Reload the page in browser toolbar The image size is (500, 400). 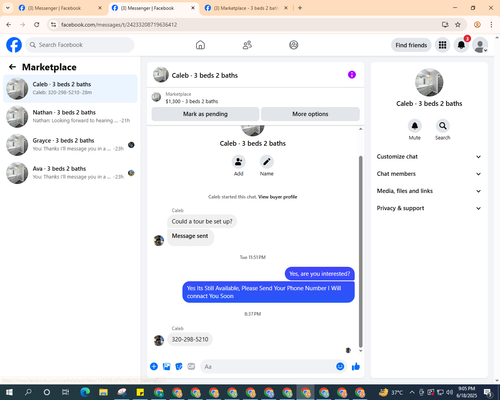(37, 25)
